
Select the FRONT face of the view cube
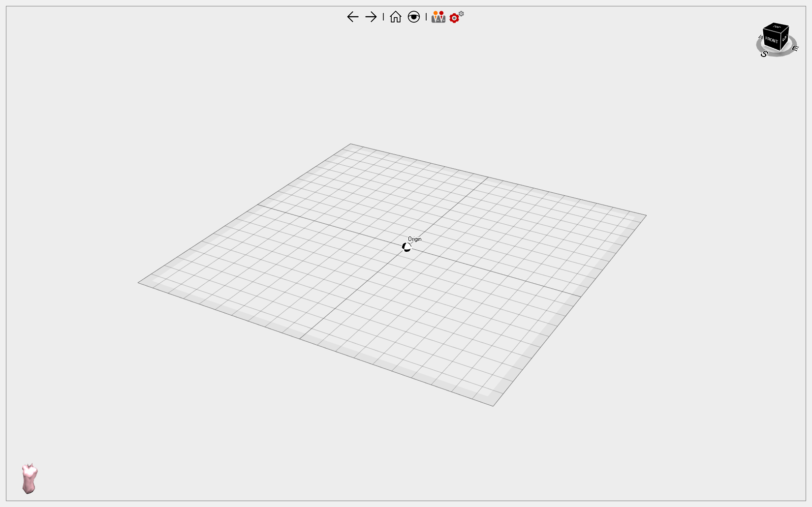[772, 40]
